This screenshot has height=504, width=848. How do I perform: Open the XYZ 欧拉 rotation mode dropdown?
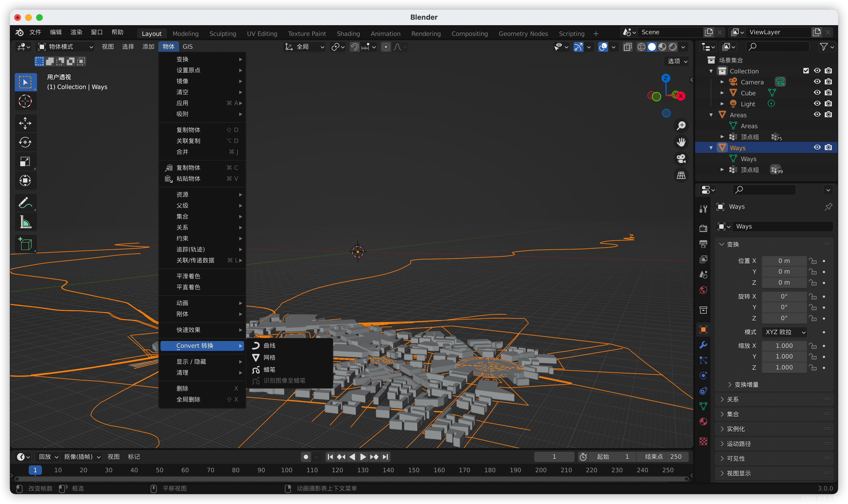785,332
